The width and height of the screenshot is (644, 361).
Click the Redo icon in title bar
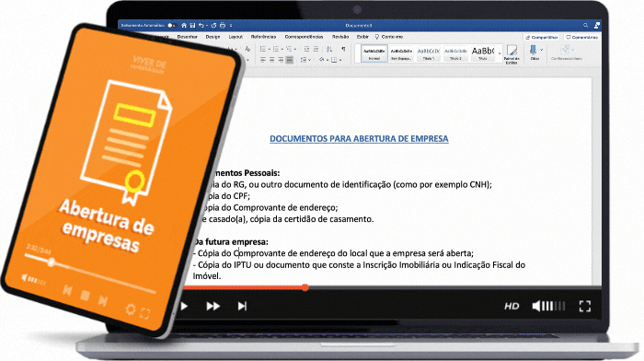coord(213,26)
